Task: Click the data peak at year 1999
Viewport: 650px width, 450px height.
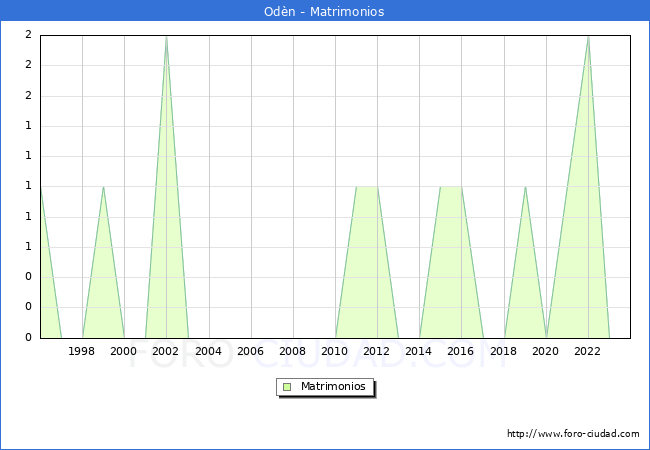Action: pos(103,187)
